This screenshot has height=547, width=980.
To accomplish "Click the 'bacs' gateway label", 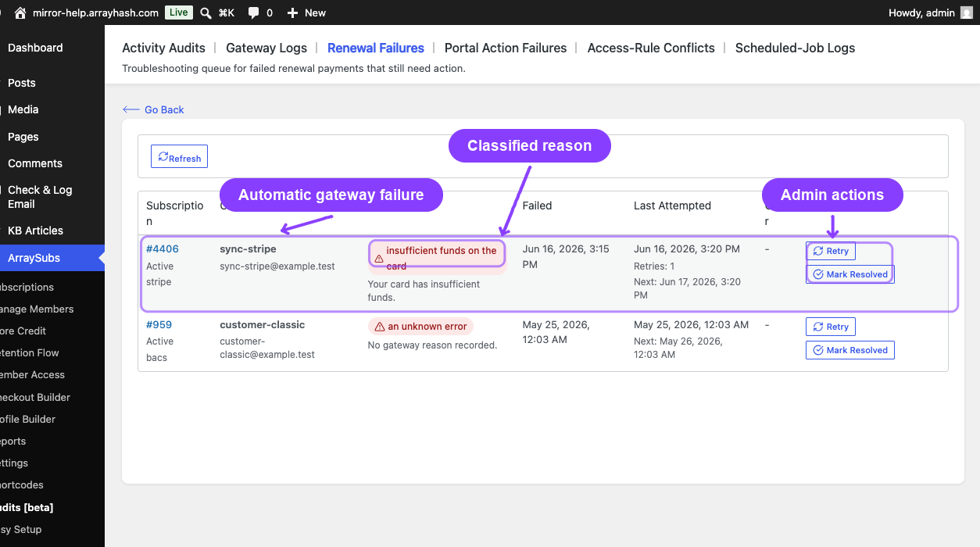I will click(157, 358).
